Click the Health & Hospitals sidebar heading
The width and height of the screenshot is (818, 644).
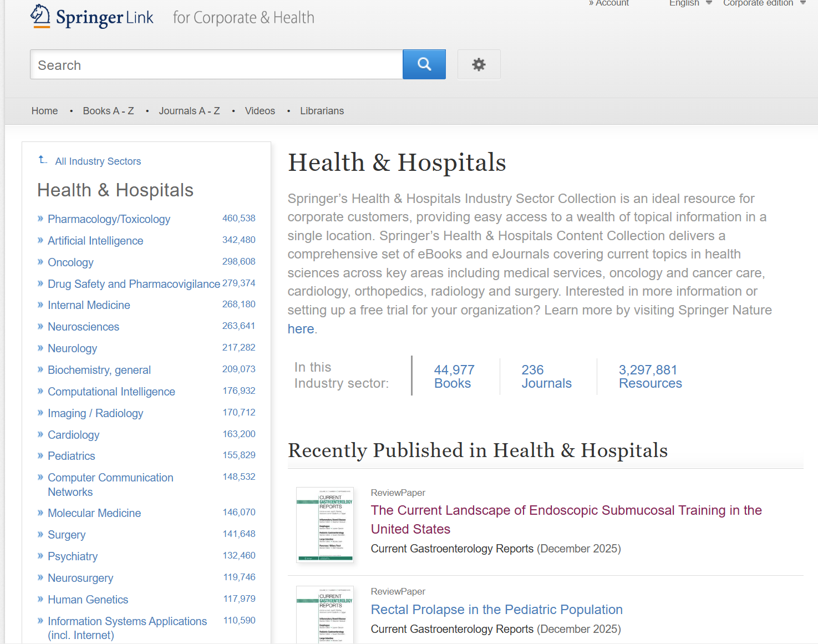115,190
